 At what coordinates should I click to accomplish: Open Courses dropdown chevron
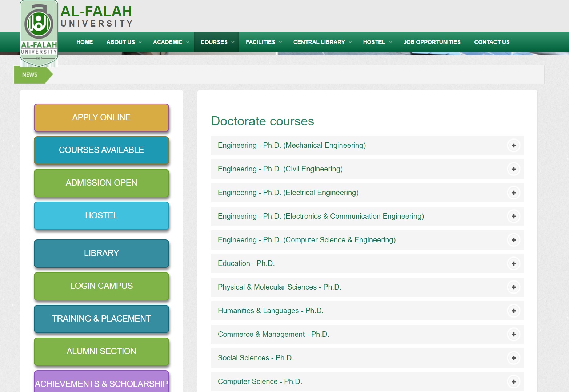pos(233,42)
